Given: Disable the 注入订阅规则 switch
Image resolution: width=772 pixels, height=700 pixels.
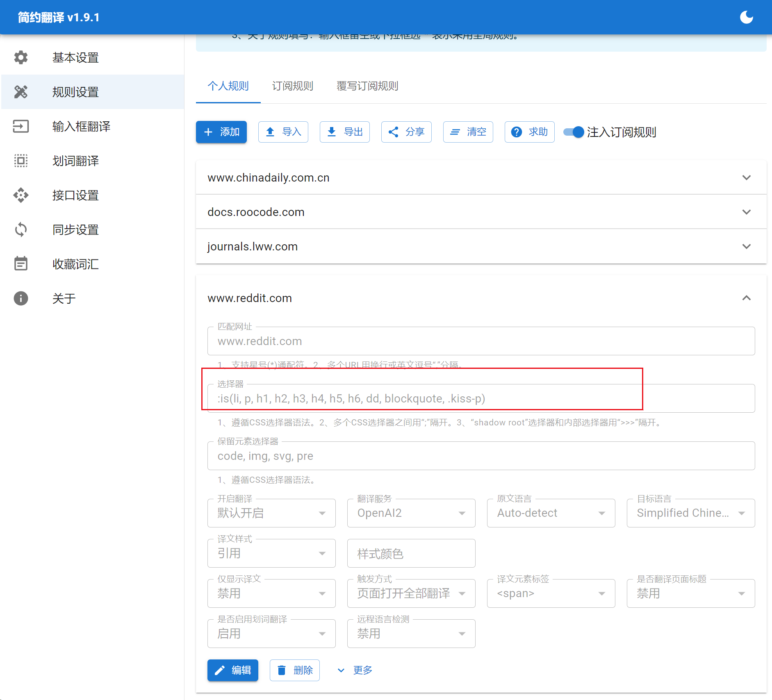Looking at the screenshot, I should click(574, 132).
